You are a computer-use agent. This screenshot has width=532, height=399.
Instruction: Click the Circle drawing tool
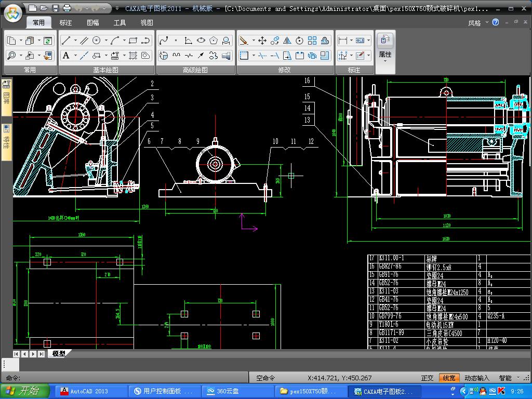(97, 41)
